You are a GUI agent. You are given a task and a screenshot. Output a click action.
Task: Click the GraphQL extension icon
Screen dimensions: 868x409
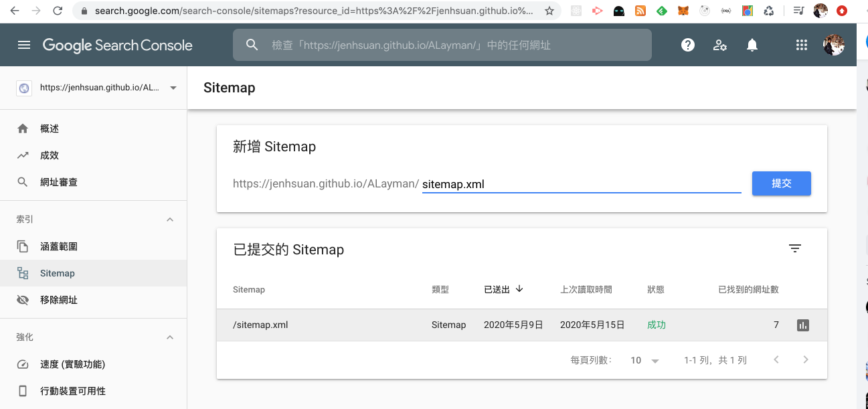726,11
